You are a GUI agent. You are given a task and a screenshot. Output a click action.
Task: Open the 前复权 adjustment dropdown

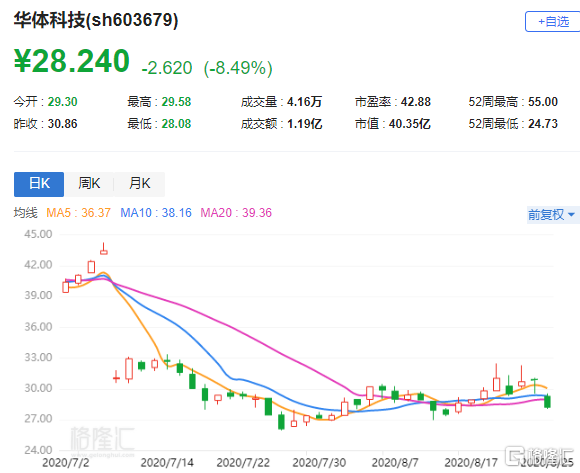coord(552,214)
